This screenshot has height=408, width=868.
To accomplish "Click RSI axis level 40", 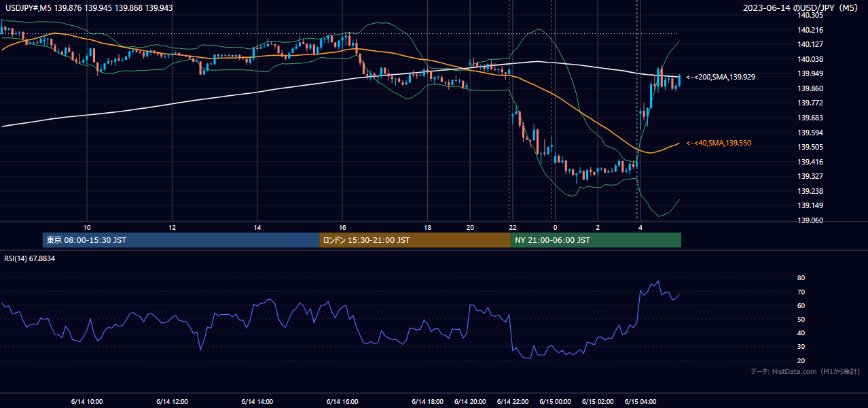I will 801,333.
